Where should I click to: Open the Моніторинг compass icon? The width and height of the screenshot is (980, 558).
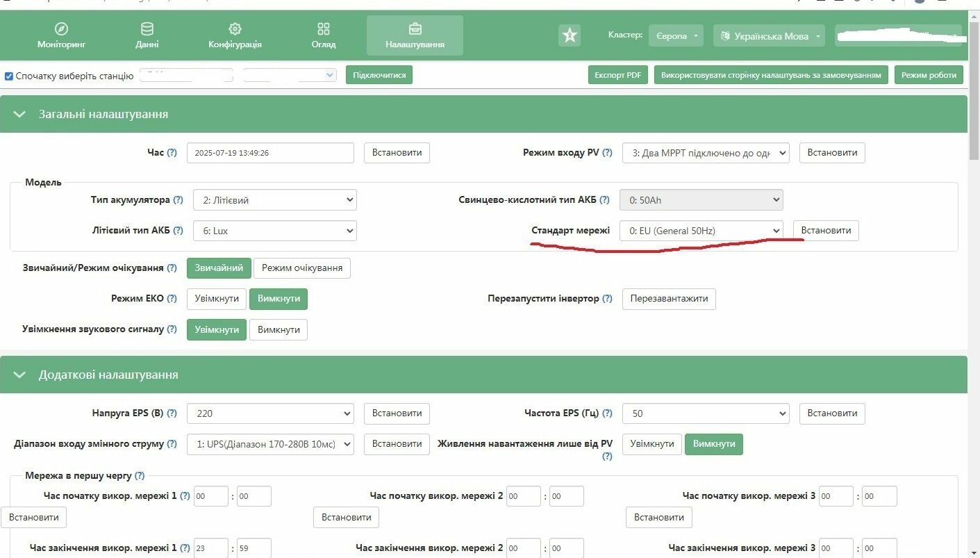pos(61,29)
